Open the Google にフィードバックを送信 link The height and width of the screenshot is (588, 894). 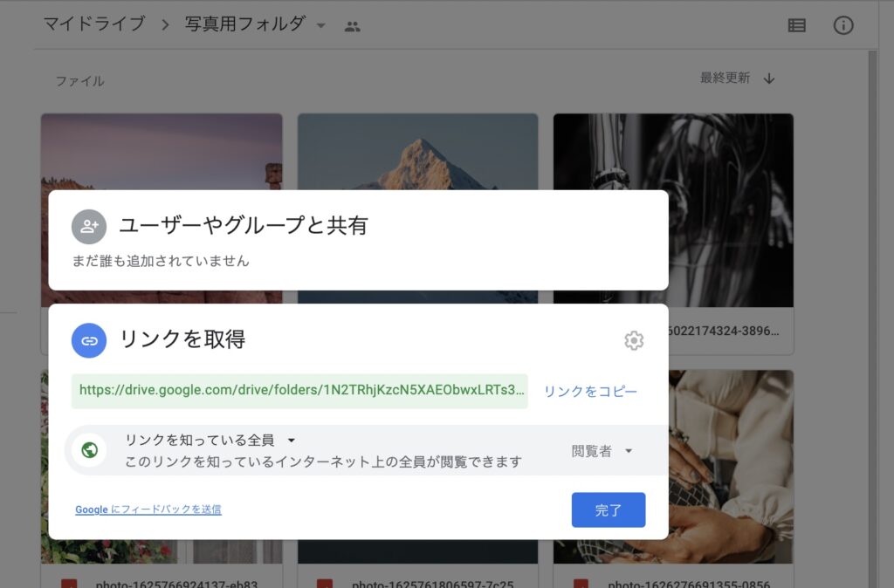coord(148,509)
